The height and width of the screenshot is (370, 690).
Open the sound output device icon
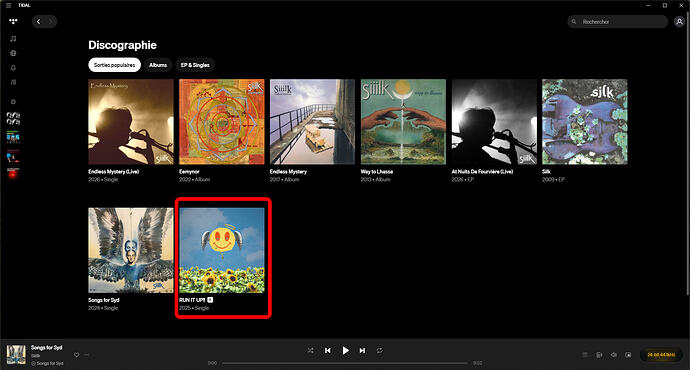coord(599,355)
